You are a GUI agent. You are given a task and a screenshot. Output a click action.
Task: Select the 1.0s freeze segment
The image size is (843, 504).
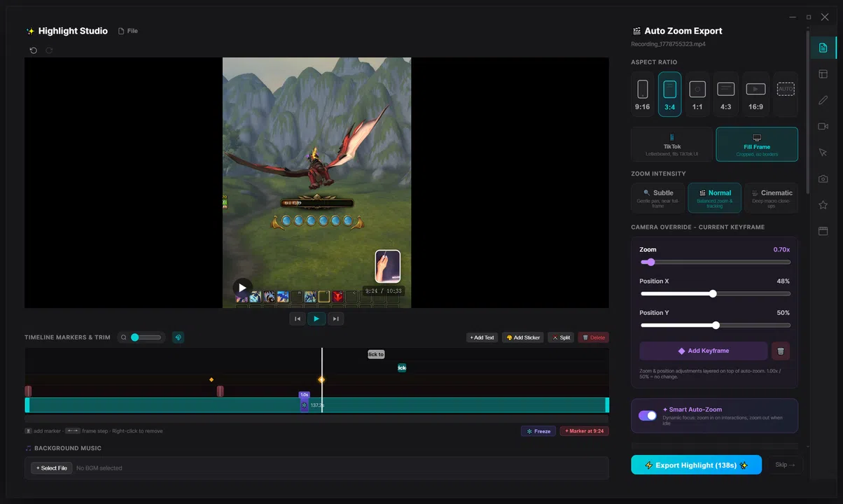coord(304,402)
